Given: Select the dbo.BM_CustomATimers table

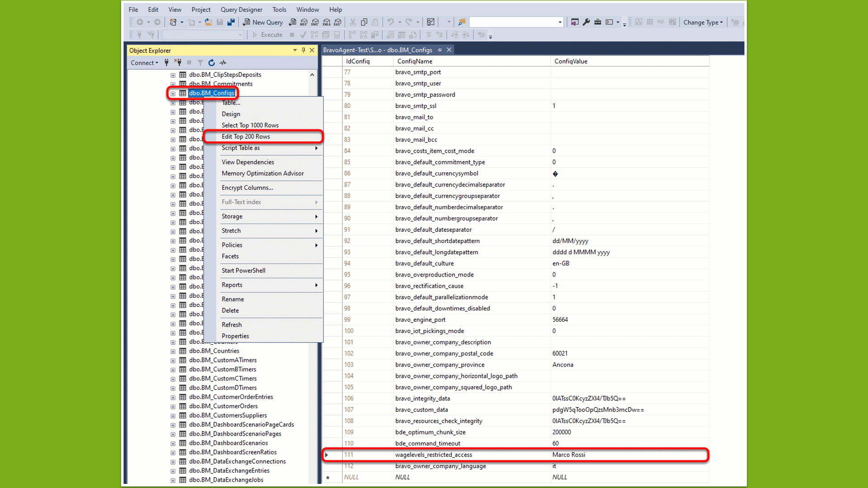Looking at the screenshot, I should [223, 360].
